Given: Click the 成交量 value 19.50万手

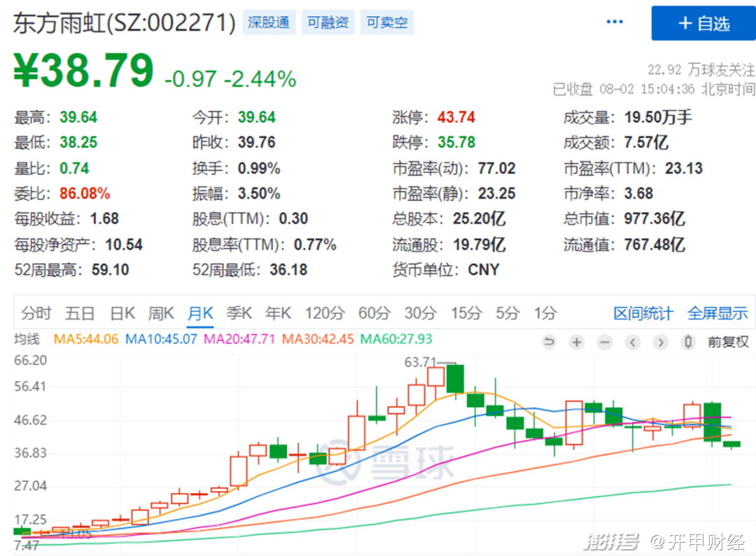Looking at the screenshot, I should [657, 117].
